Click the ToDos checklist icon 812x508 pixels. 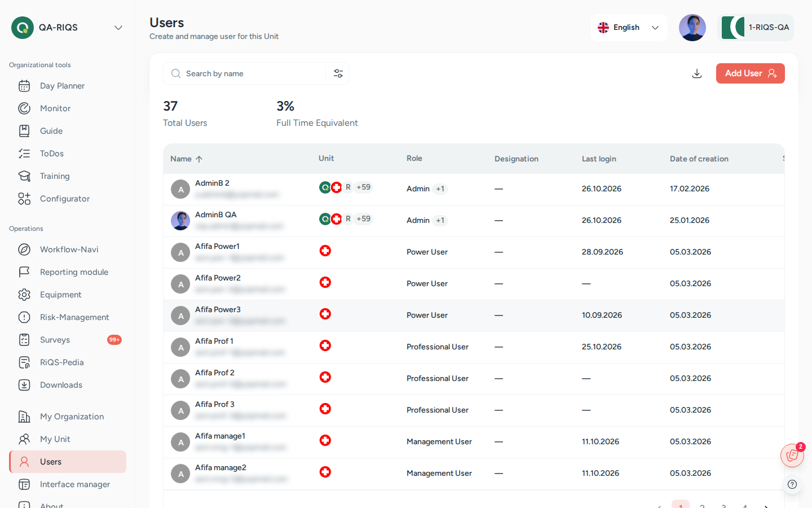click(24, 154)
